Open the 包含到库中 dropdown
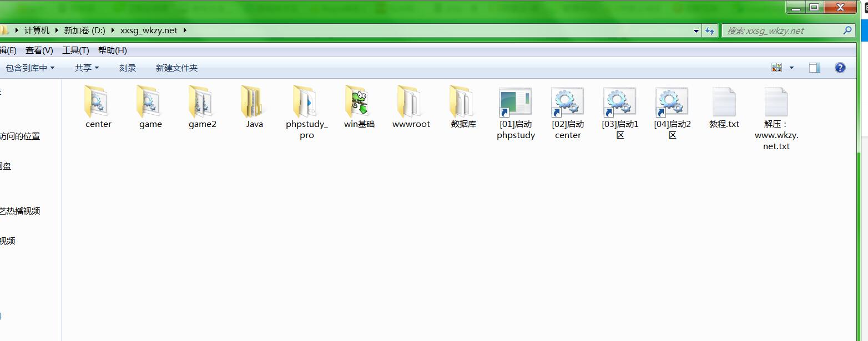Image resolution: width=868 pixels, height=341 pixels. click(x=30, y=68)
